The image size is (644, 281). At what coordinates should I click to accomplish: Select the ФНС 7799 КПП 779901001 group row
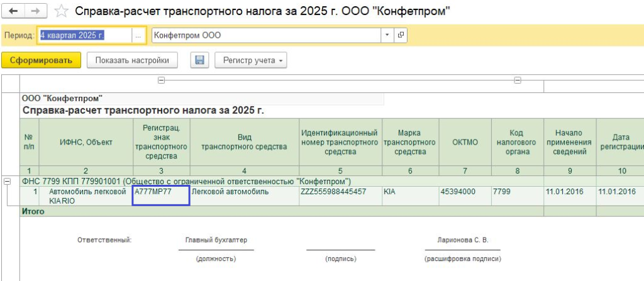(282, 181)
